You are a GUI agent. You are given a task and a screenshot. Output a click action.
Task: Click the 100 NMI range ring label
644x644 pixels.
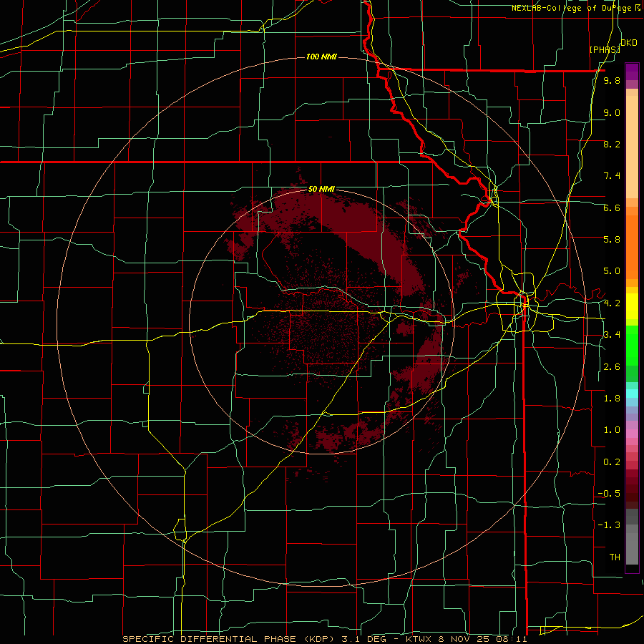pyautogui.click(x=321, y=57)
